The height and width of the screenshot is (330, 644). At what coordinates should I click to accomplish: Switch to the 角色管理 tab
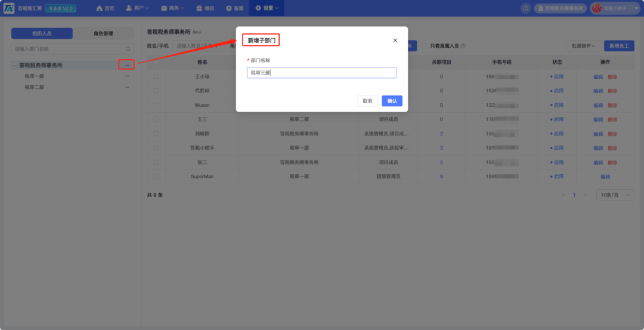pos(103,33)
